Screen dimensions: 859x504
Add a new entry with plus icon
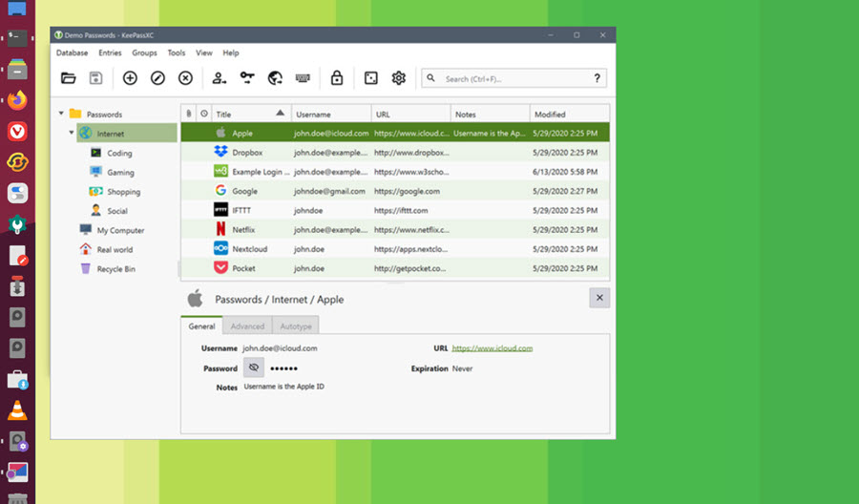click(130, 78)
